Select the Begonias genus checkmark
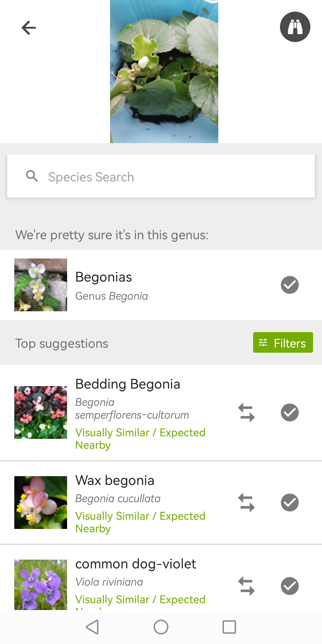This screenshot has width=322, height=644. click(290, 285)
